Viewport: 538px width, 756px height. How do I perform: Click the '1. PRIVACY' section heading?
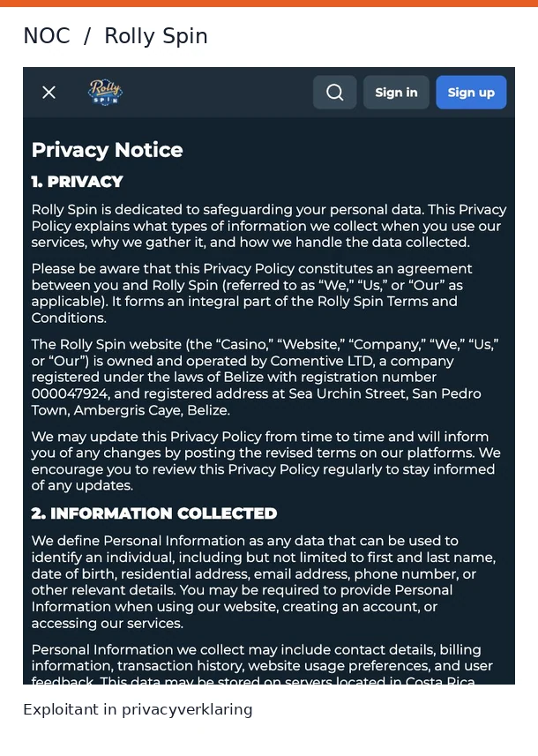pyautogui.click(x=77, y=182)
